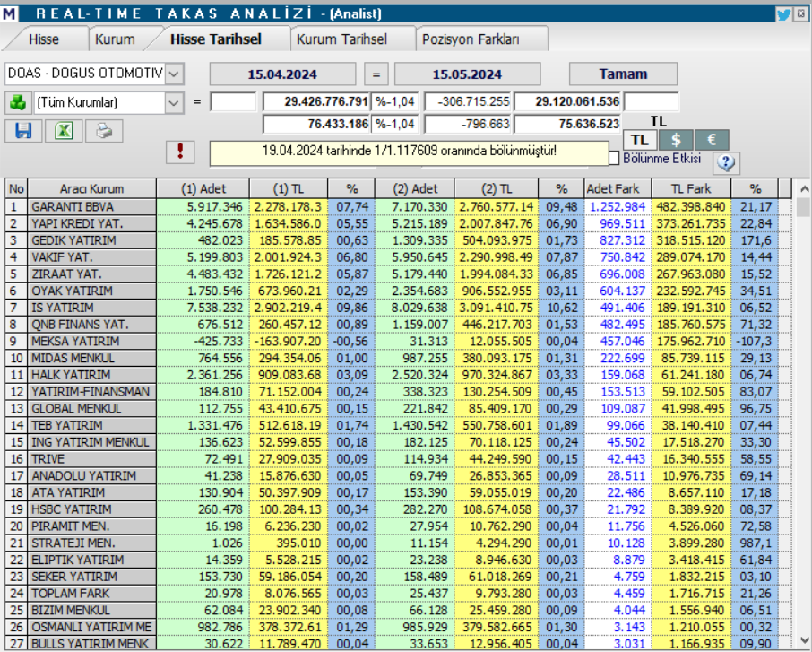Viewport: 812px width, 652px height.
Task: Click the red exclamation warning icon
Action: pyautogui.click(x=178, y=152)
